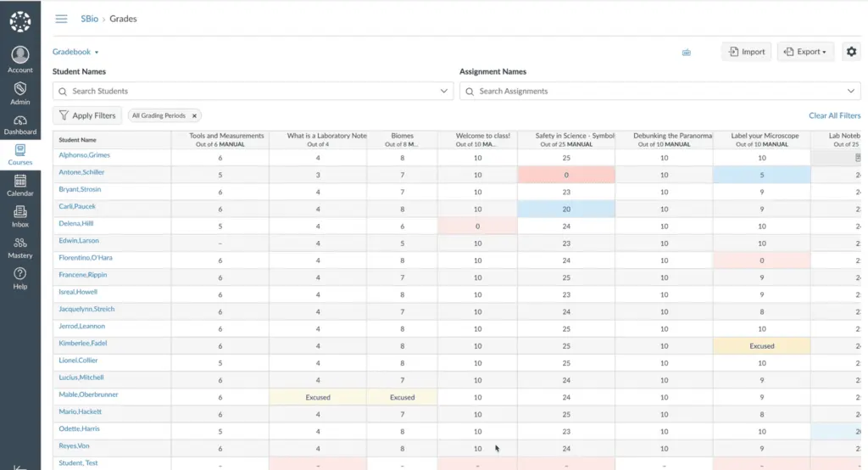
Task: Click Clear All Filters link
Action: coord(834,115)
